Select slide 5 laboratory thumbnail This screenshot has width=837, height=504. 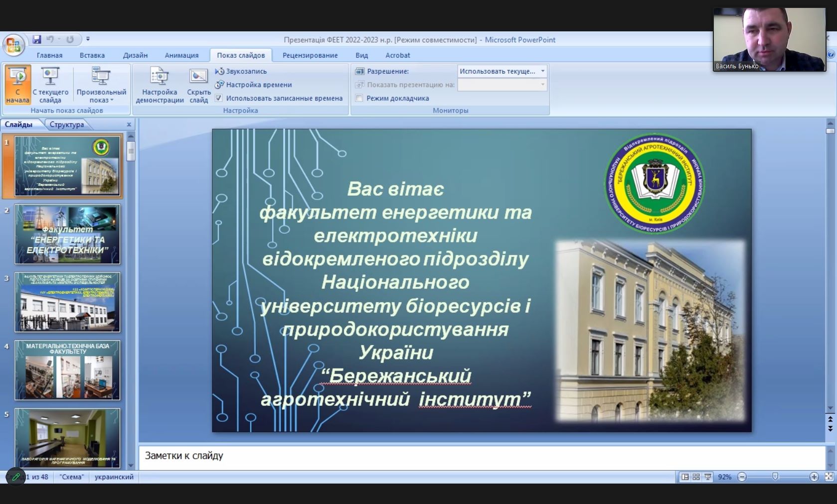click(x=67, y=438)
